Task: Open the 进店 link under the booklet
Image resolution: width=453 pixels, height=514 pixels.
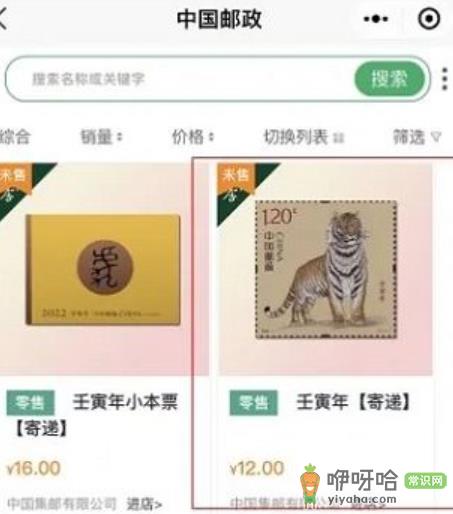Action: point(144,504)
